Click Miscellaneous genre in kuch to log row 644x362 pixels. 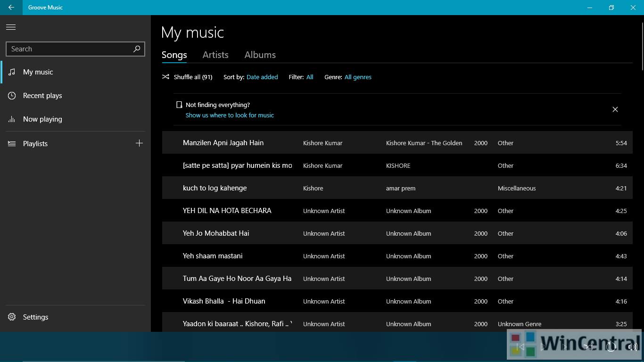tap(517, 189)
